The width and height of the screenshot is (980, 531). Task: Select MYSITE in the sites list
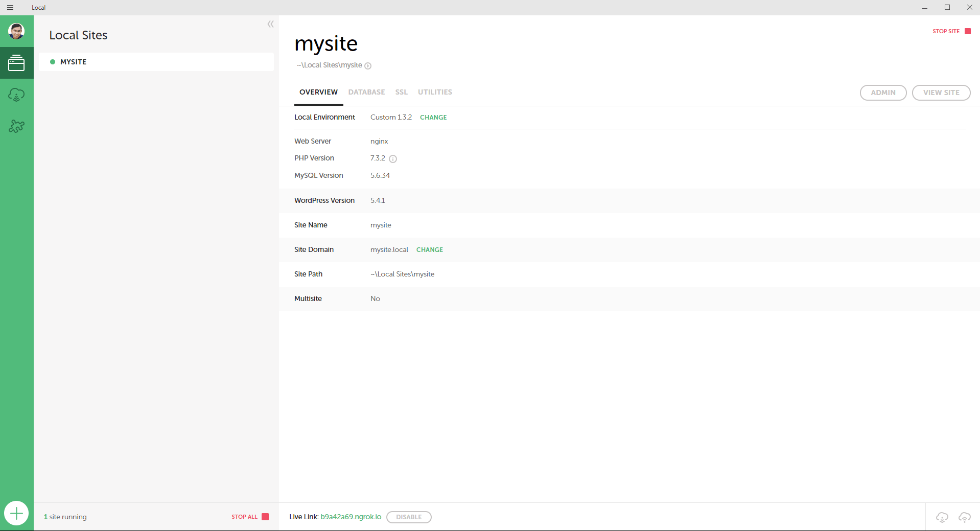(156, 62)
